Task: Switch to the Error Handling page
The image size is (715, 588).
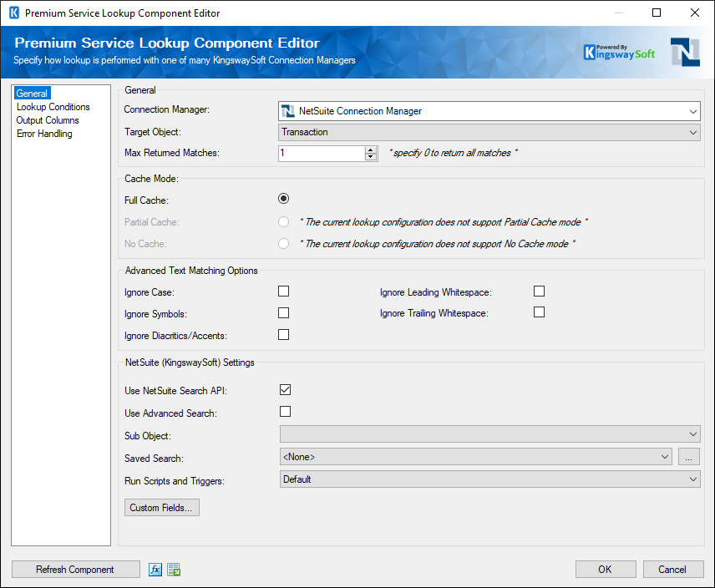Action: pyautogui.click(x=44, y=134)
